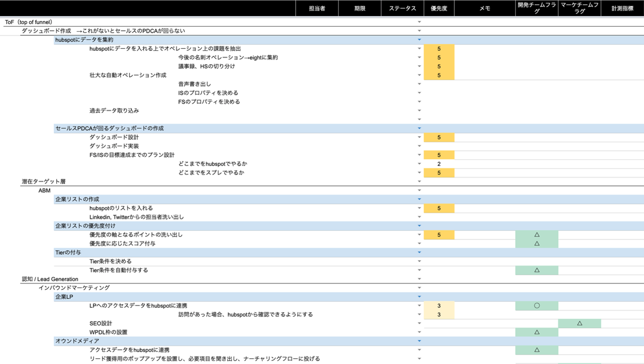Select priority 5 cell for どこまでをスプレでやるか
The height and width of the screenshot is (364, 644).
[439, 172]
